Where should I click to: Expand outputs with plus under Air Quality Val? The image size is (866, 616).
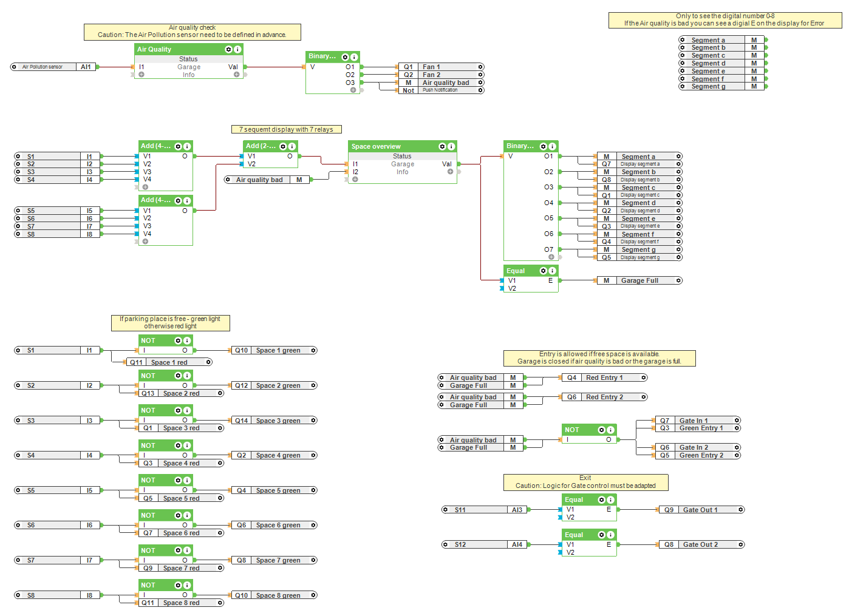pos(236,75)
